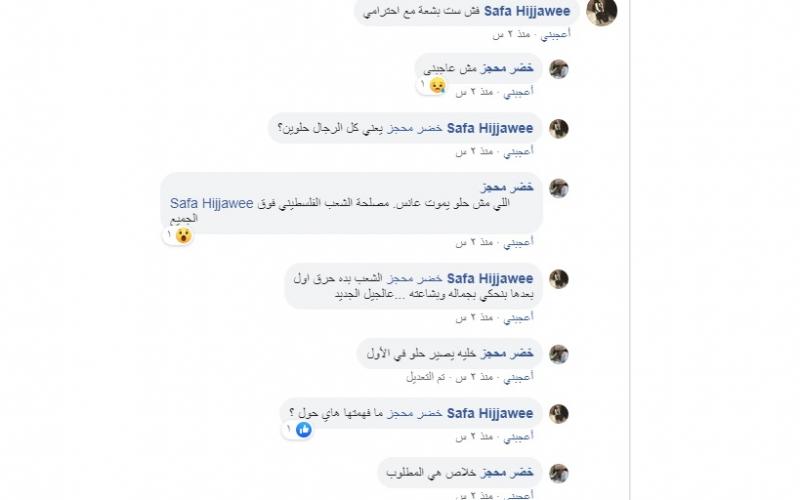This screenshot has width=800, height=500.
Task: Click Safa Hijjawee name on 'الشعب بده حرق اول' comment
Action: tap(490, 279)
